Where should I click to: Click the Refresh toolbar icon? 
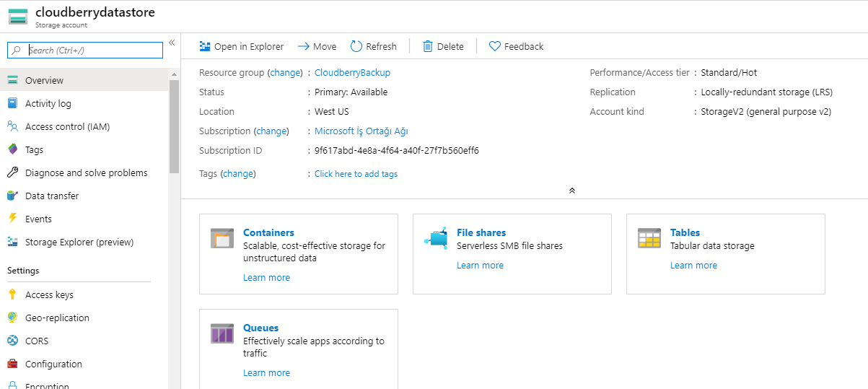pos(356,46)
